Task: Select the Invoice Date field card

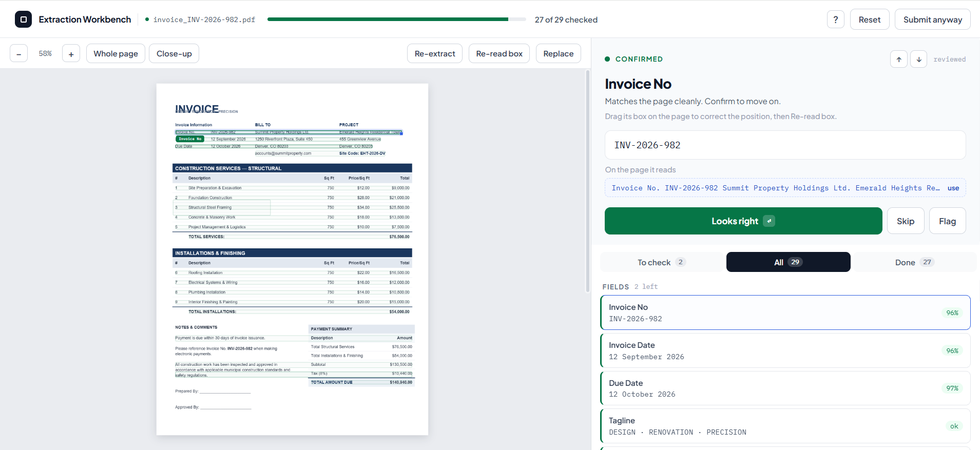Action: (785, 350)
